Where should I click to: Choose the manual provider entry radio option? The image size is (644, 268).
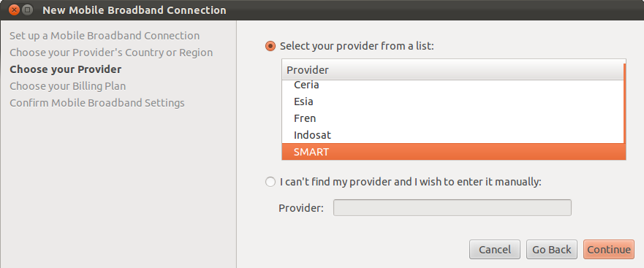(270, 182)
